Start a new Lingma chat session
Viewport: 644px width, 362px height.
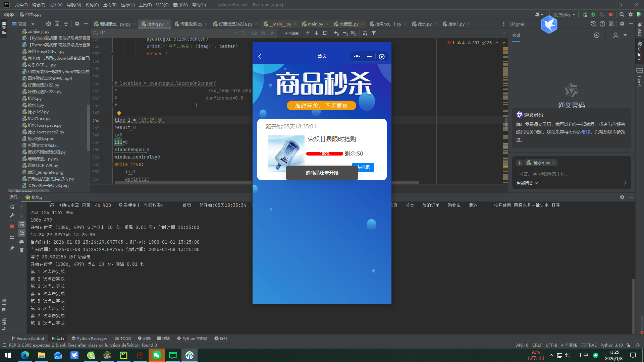coord(596,35)
